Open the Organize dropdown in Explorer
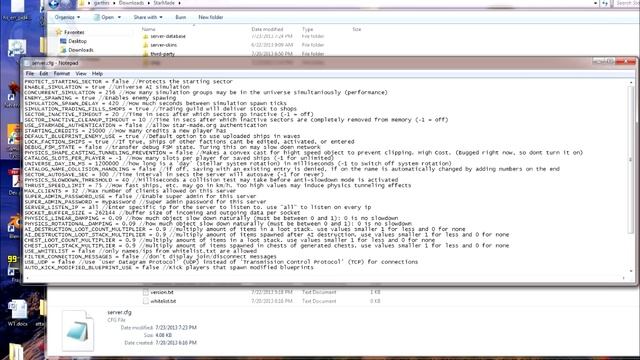 67,17
